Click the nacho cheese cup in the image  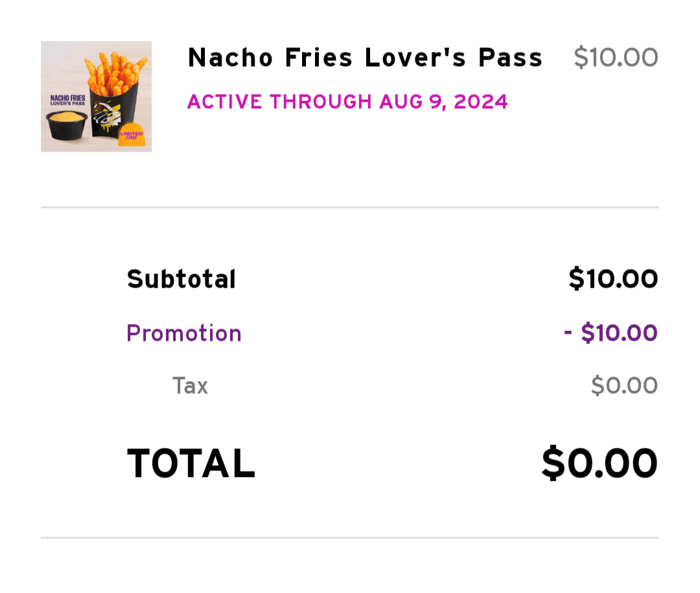coord(65,123)
